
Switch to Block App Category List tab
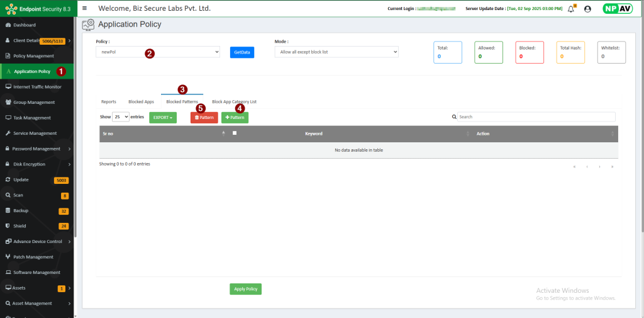pos(234,101)
